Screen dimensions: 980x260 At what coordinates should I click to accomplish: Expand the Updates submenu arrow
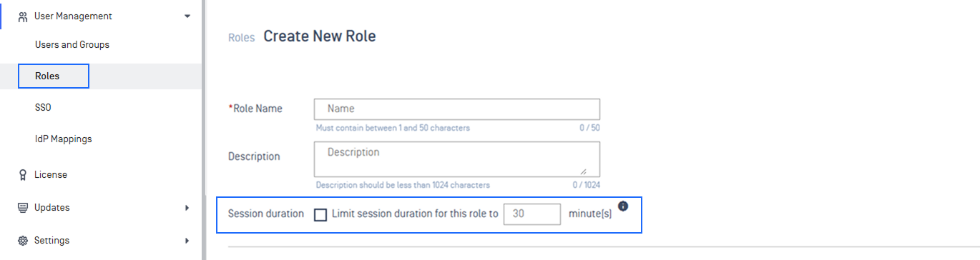click(187, 208)
